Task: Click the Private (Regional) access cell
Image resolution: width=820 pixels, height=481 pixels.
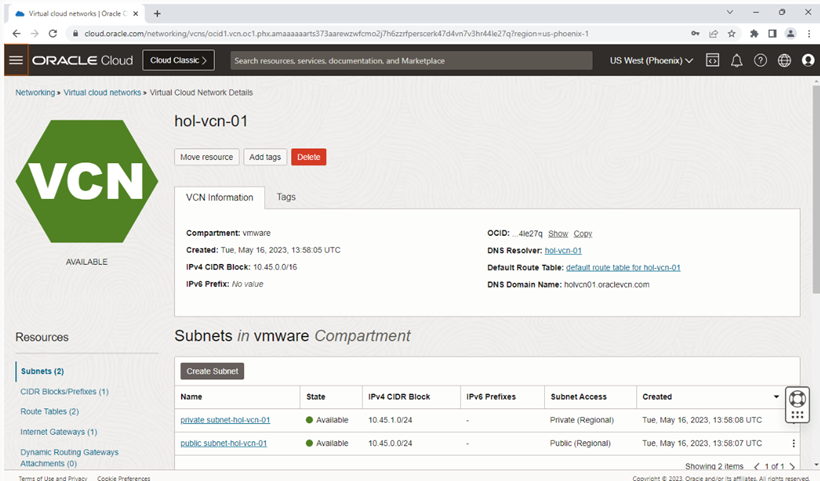Action: (x=582, y=420)
